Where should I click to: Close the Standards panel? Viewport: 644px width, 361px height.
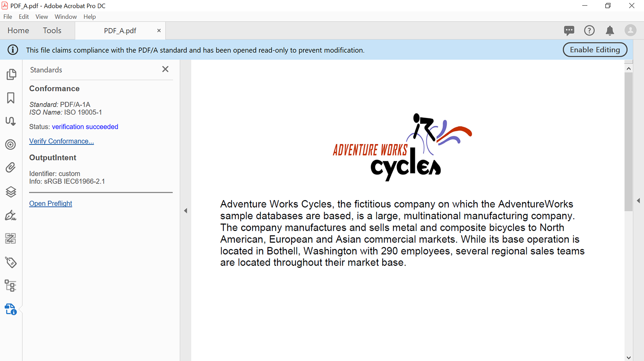point(165,69)
